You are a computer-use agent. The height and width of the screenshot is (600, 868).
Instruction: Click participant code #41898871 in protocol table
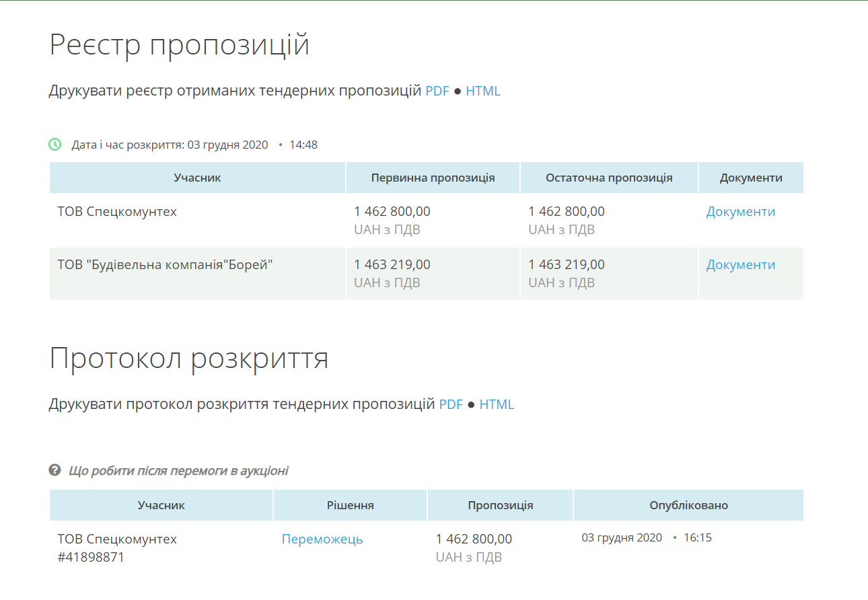(x=91, y=558)
